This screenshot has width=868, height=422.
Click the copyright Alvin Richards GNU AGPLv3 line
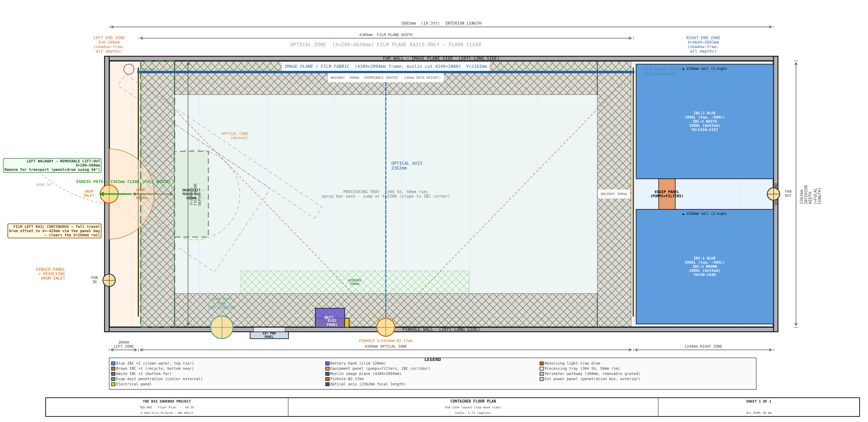pos(167,413)
